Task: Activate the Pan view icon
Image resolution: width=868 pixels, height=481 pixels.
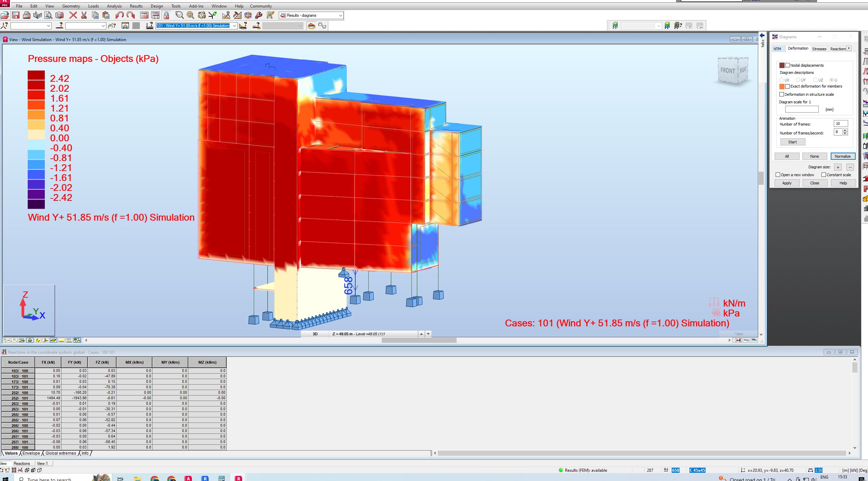Action: pyautogui.click(x=190, y=15)
